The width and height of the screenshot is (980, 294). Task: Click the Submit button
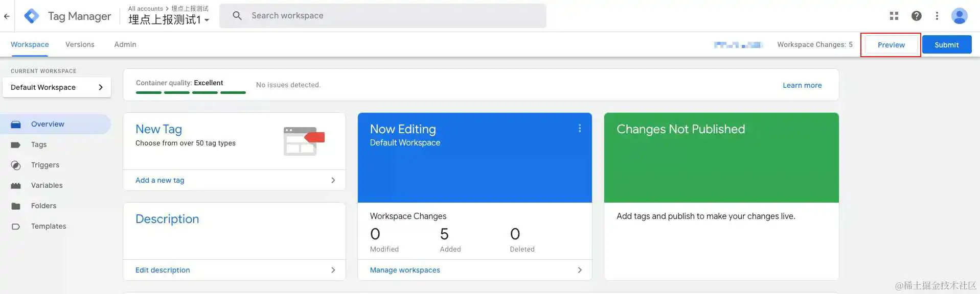point(947,45)
